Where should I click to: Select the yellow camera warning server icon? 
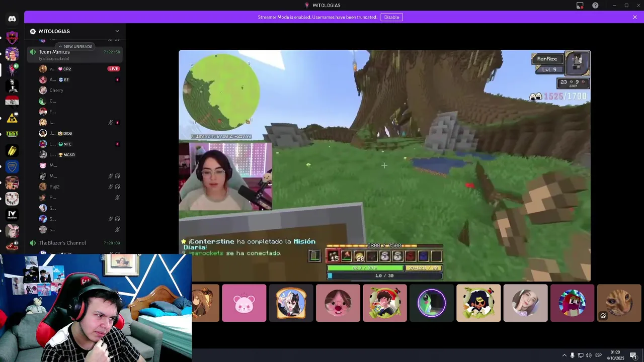[x=12, y=118]
